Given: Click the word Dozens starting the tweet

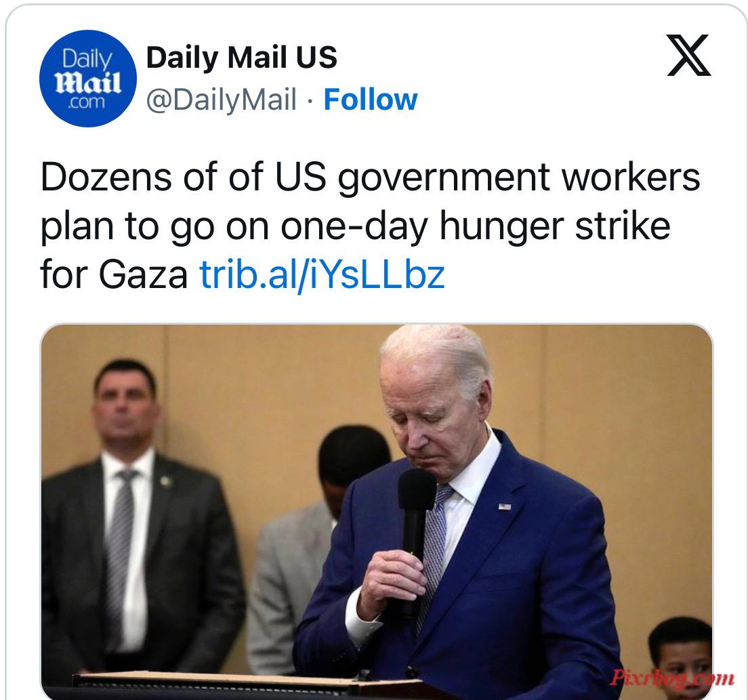Looking at the screenshot, I should click(106, 177).
